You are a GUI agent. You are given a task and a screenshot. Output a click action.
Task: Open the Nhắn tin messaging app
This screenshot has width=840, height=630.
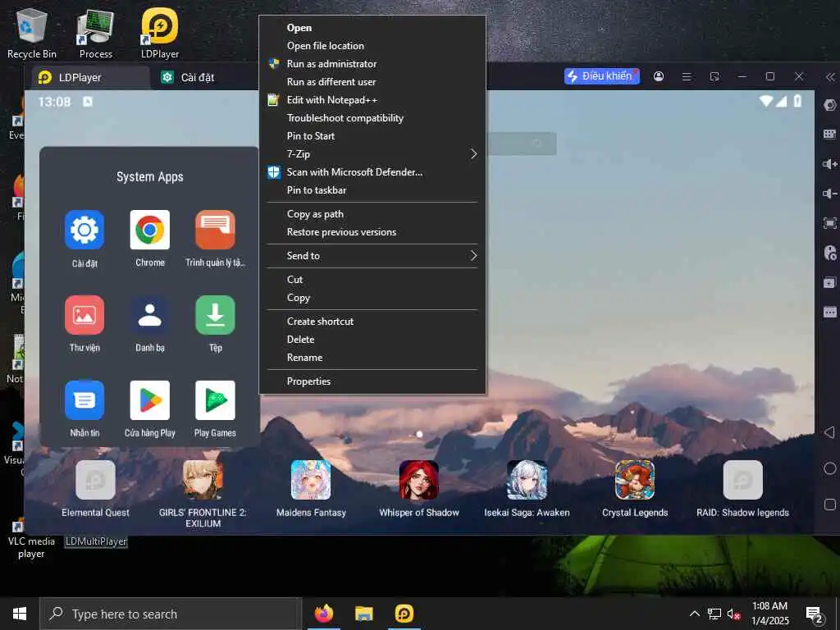click(84, 409)
